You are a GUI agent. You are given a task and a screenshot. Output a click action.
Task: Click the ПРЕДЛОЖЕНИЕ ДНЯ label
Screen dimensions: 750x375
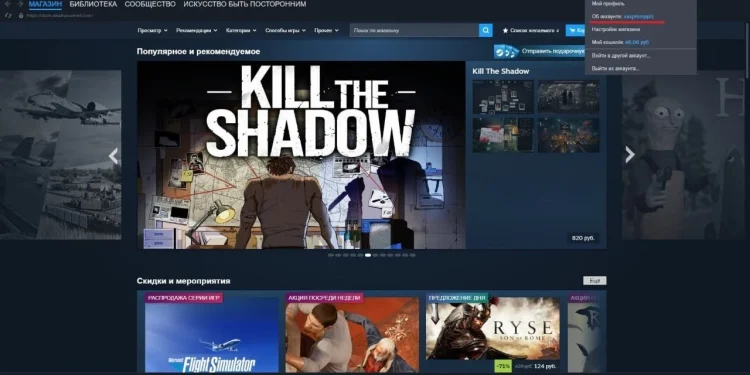point(457,298)
